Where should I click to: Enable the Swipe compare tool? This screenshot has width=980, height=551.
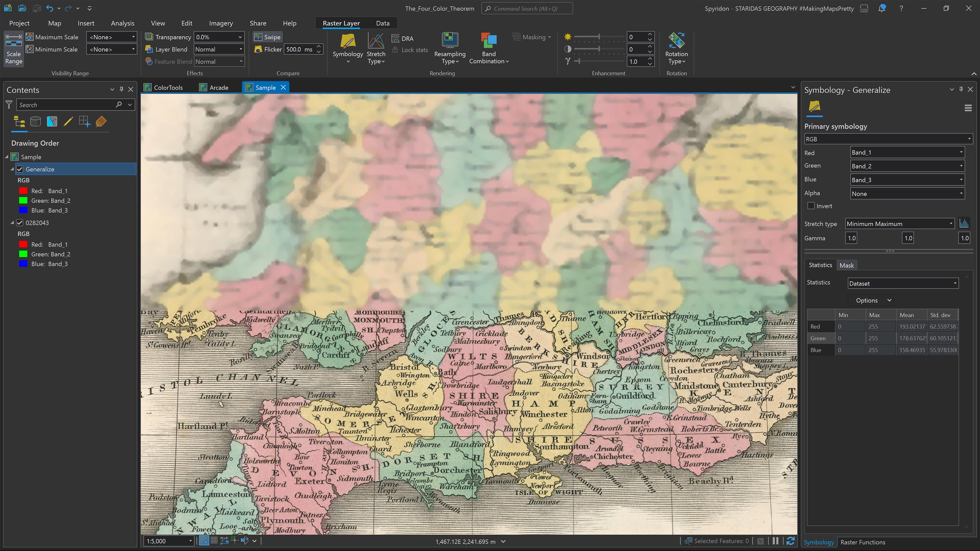pyautogui.click(x=267, y=37)
